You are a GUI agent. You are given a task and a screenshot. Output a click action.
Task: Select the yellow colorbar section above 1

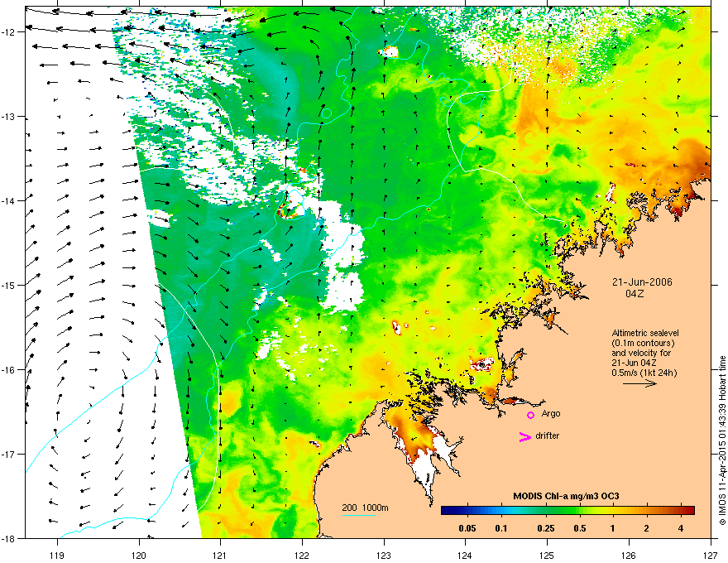click(613, 511)
